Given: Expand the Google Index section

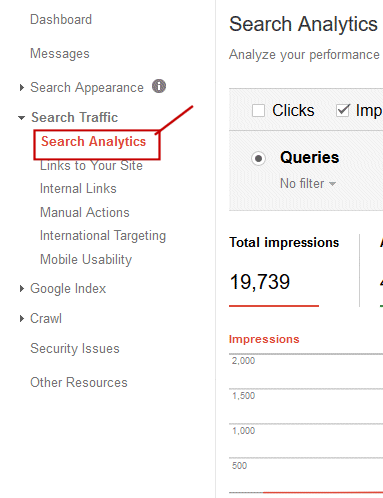Looking at the screenshot, I should click(x=22, y=289).
